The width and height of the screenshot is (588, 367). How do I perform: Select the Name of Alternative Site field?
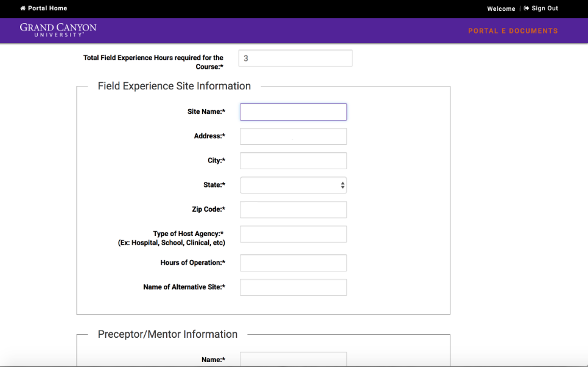(x=293, y=287)
